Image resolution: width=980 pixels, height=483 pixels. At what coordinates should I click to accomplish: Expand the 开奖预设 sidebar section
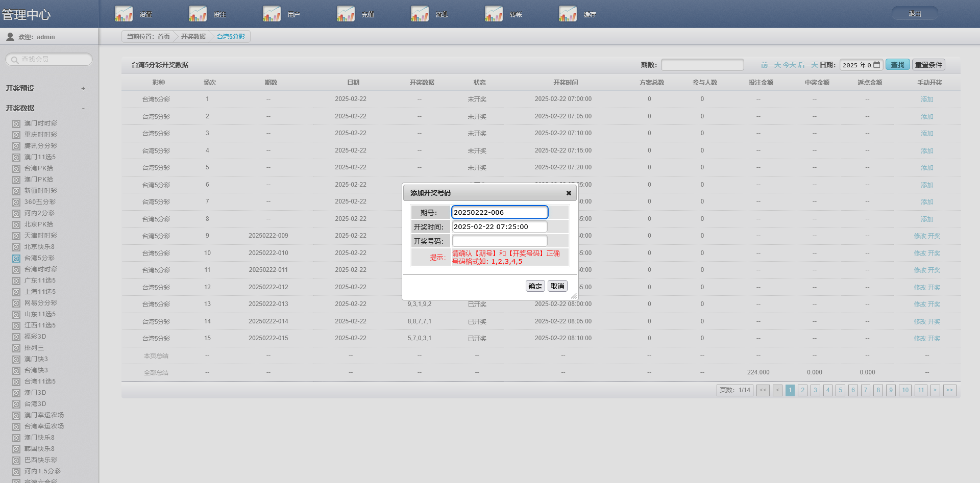(83, 89)
